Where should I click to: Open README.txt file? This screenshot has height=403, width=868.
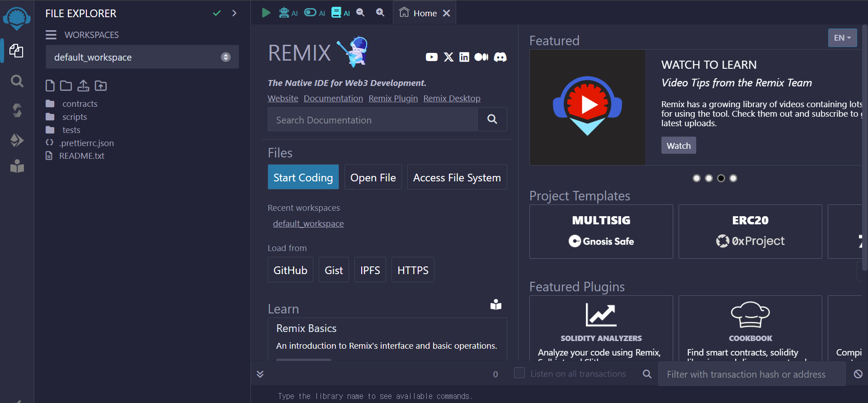point(82,156)
